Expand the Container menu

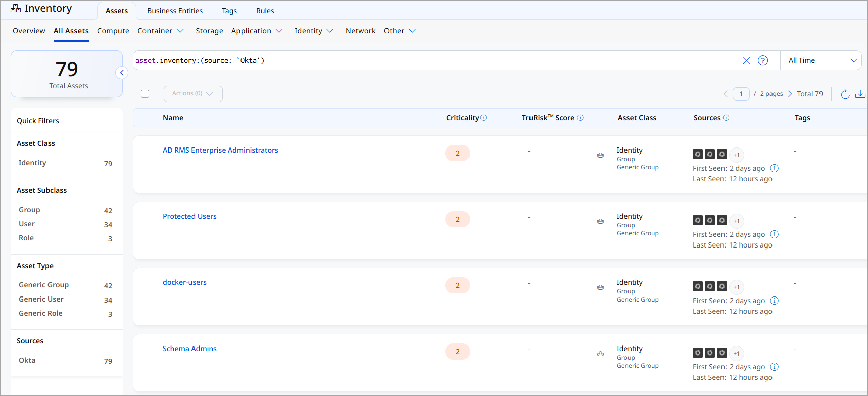pyautogui.click(x=161, y=31)
